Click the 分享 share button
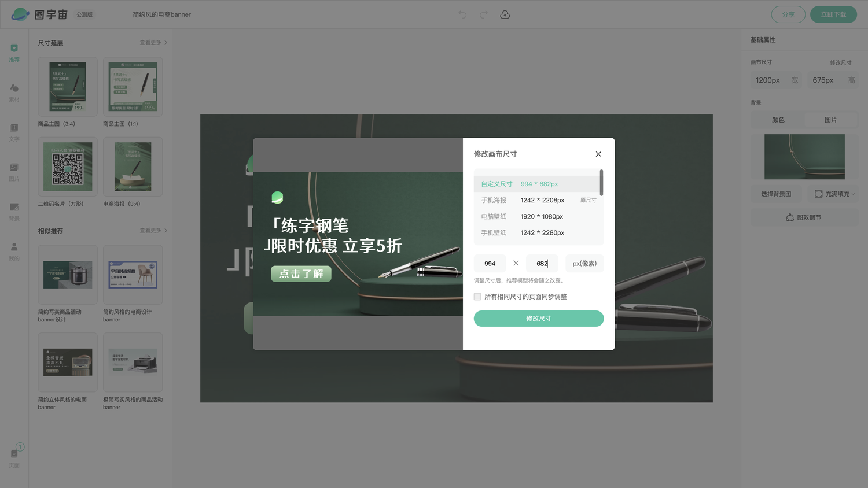 click(788, 14)
